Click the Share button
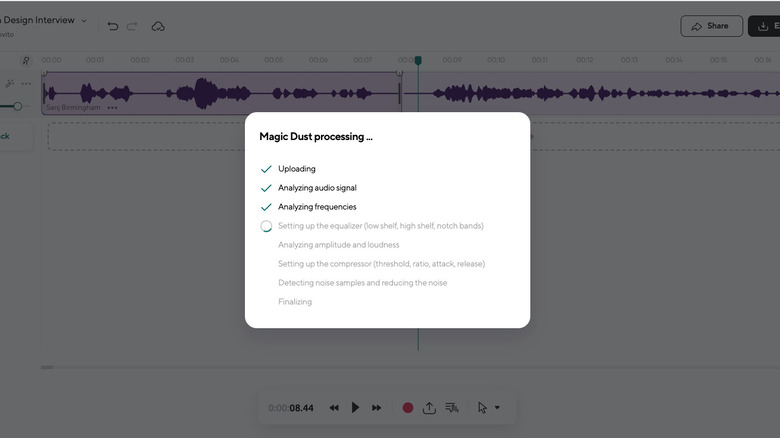780x438 pixels. tap(711, 26)
